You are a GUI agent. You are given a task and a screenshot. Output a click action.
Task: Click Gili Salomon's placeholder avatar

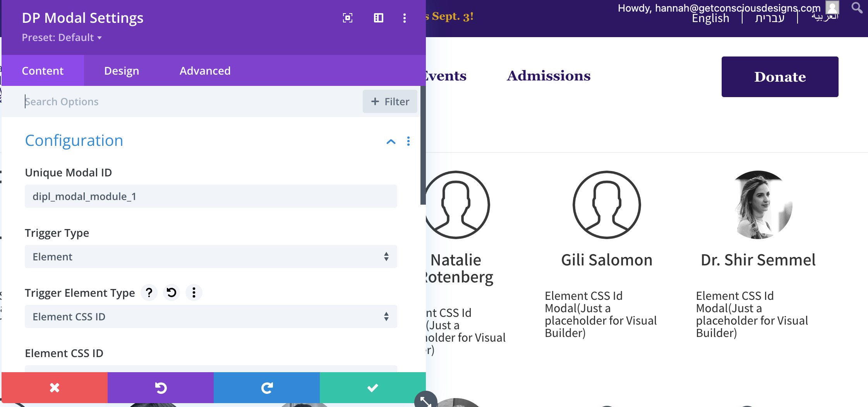pyautogui.click(x=607, y=205)
